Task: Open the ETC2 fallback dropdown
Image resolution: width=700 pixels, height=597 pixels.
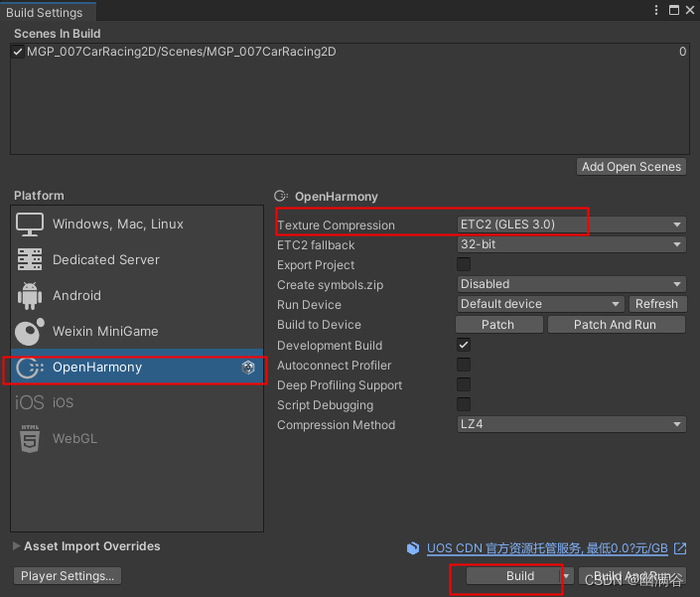Action: tap(572, 244)
